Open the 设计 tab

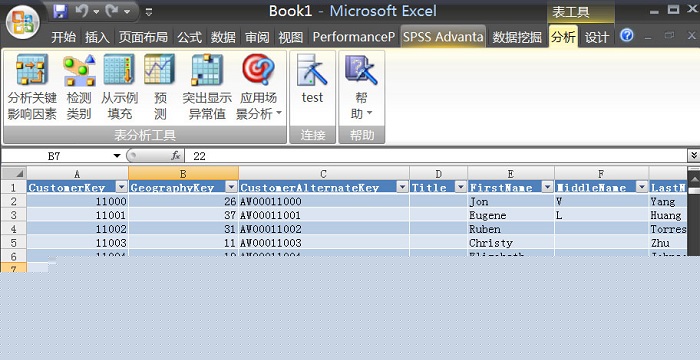597,37
